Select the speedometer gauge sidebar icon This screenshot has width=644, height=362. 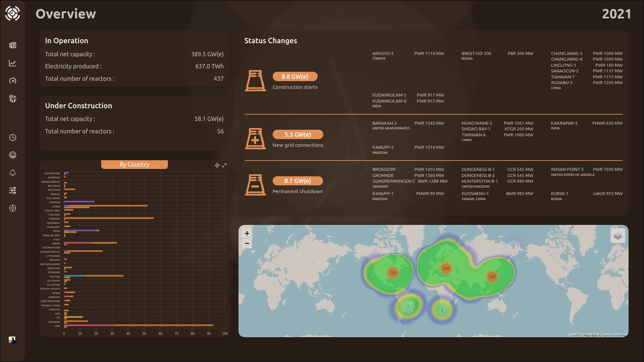tap(13, 81)
